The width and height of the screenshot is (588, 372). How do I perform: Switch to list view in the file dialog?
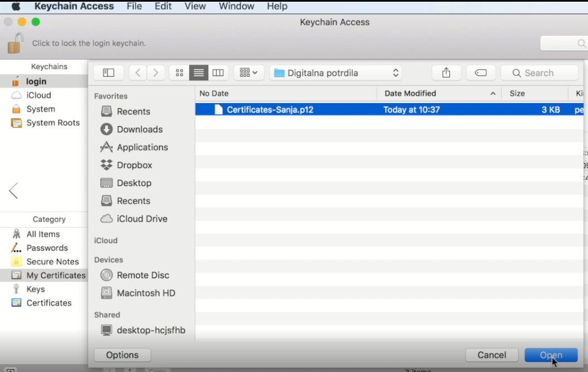(x=199, y=73)
